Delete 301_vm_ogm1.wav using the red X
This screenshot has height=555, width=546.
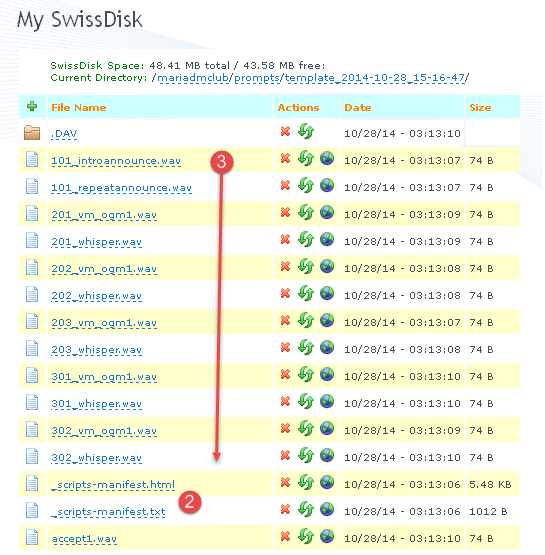(x=285, y=374)
